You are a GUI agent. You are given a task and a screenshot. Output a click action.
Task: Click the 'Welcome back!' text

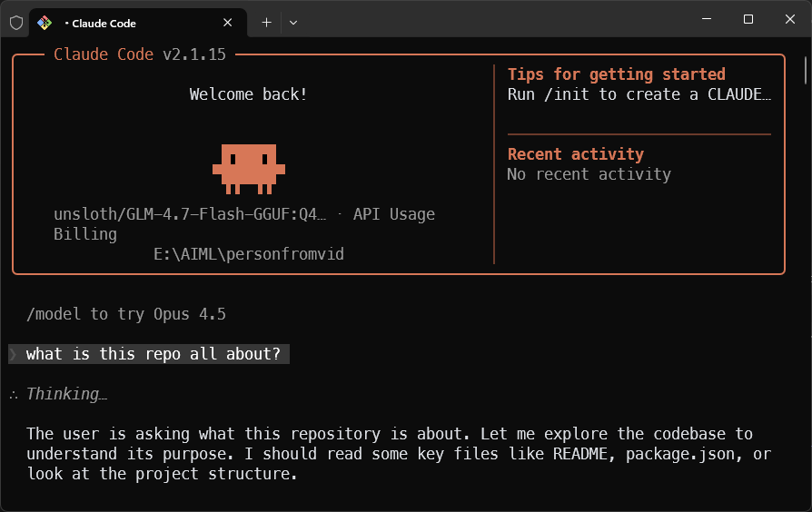click(x=248, y=94)
